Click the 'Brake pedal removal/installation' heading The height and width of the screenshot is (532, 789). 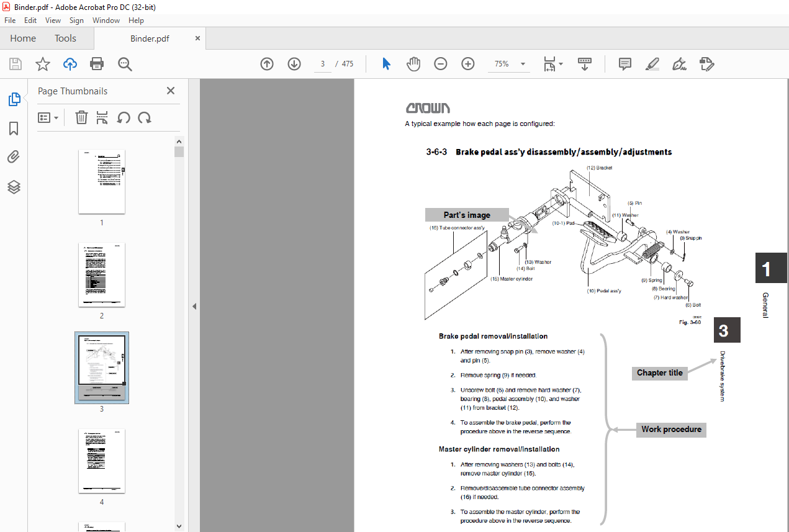point(493,336)
